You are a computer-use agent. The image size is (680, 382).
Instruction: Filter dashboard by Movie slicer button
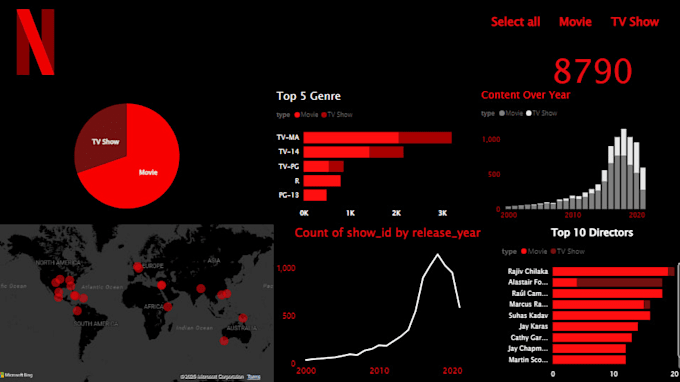(x=575, y=22)
